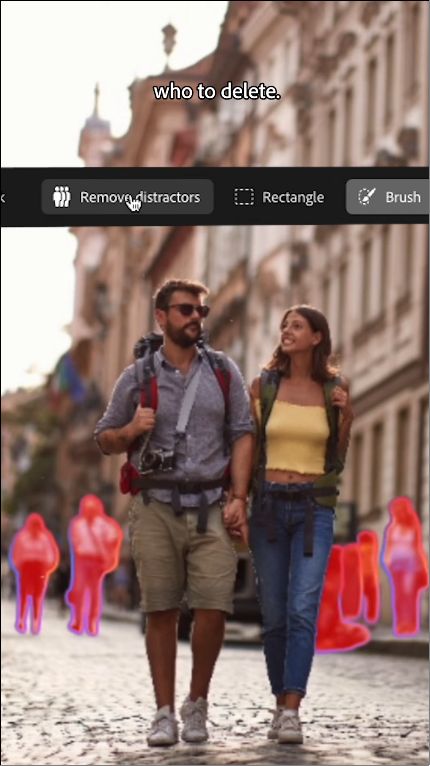Select the Rectangle selection tool
This screenshot has height=766, width=430.
(279, 197)
